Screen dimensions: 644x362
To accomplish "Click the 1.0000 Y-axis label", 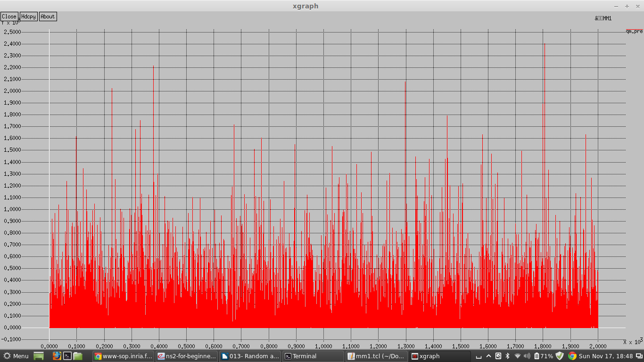I will tap(12, 209).
